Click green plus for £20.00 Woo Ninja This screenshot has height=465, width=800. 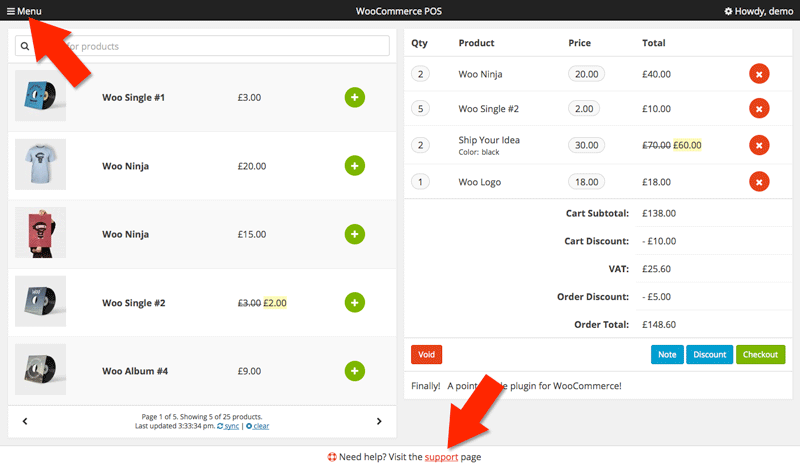[x=355, y=165]
